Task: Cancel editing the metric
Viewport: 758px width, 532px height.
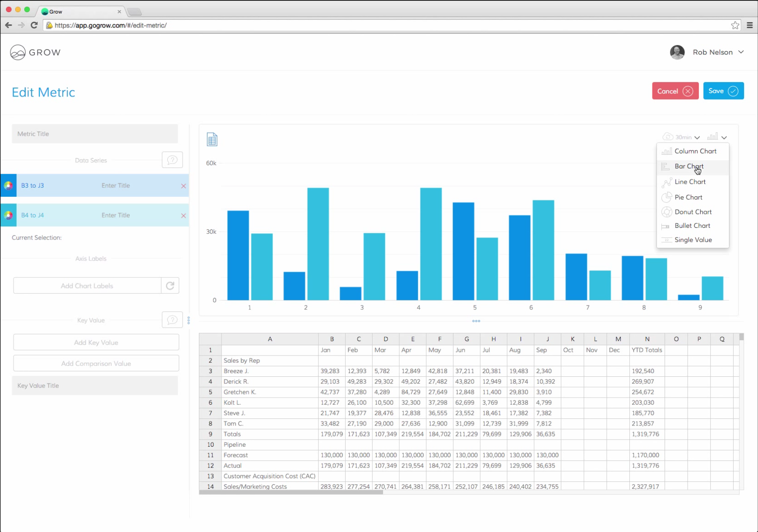Action: pos(675,91)
